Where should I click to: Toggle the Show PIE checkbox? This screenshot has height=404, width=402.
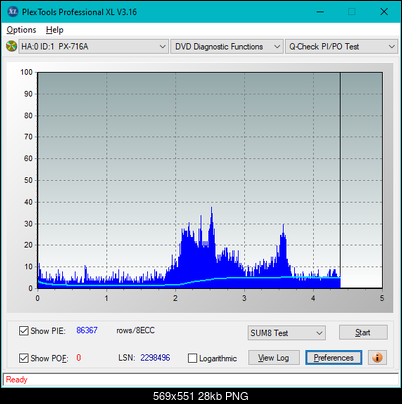23,331
